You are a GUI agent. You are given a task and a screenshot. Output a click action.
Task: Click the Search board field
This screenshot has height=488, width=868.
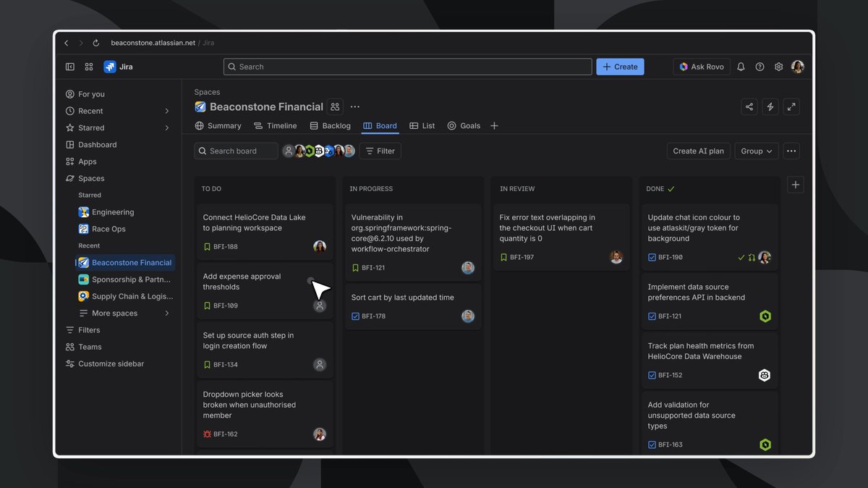(x=236, y=151)
